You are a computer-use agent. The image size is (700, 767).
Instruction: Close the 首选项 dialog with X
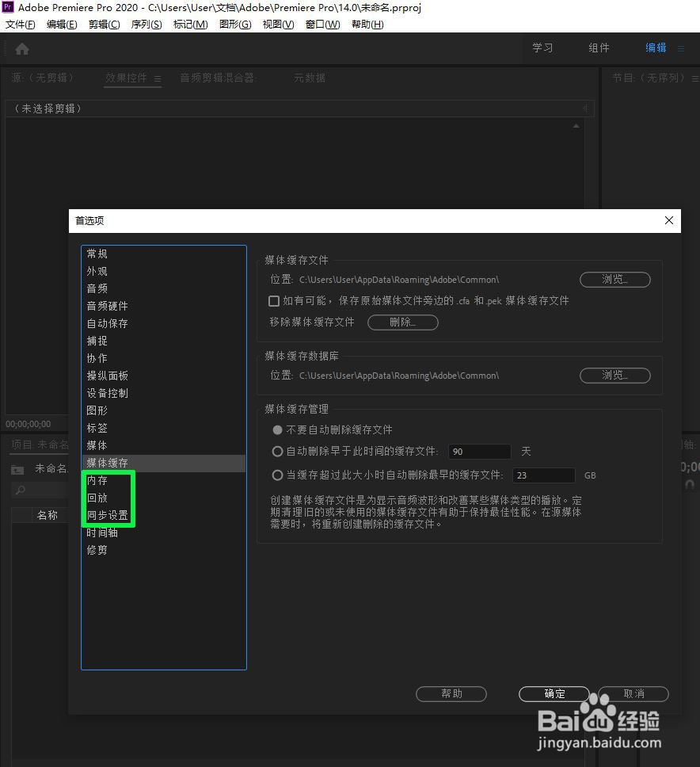click(668, 220)
